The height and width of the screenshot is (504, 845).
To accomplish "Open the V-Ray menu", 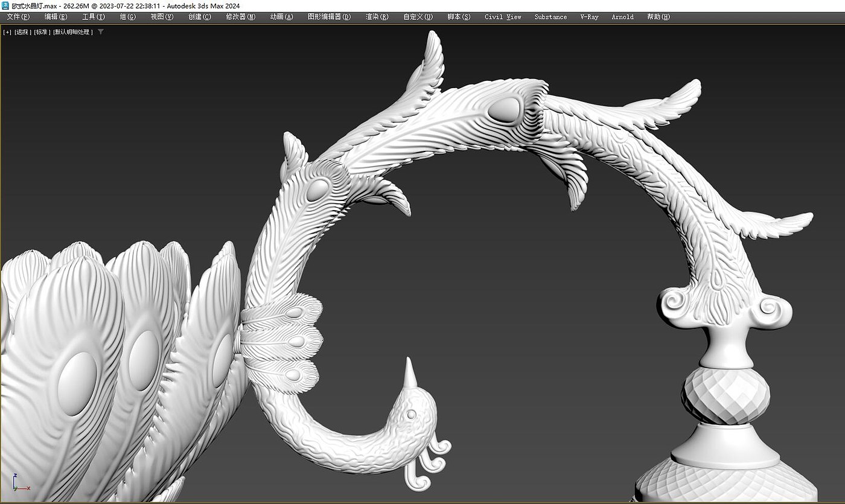I will pyautogui.click(x=589, y=17).
